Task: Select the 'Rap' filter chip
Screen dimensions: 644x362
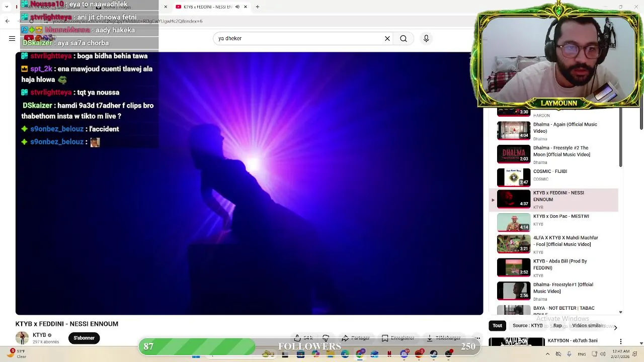Action: coord(557,326)
